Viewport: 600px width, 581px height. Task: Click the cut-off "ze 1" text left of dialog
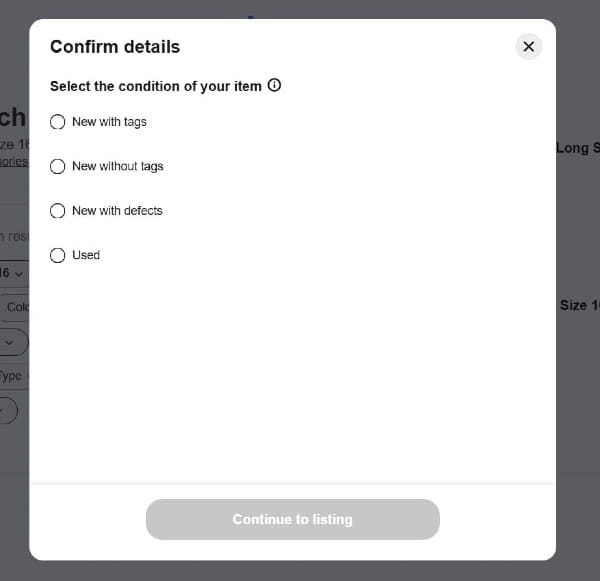click(14, 144)
